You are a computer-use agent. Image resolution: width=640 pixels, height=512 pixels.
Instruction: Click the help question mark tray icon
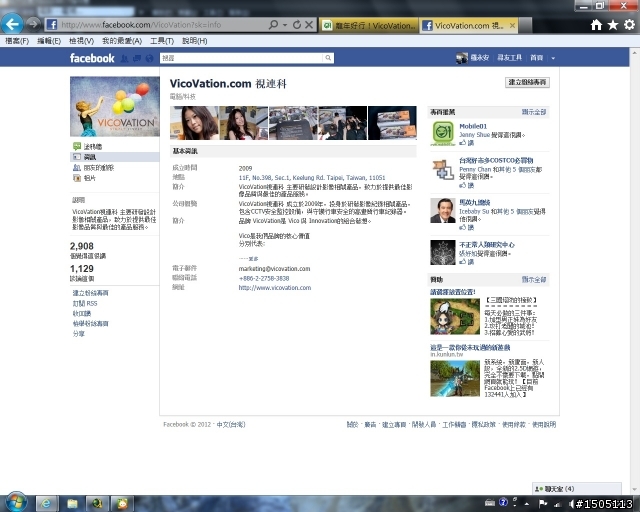504,502
